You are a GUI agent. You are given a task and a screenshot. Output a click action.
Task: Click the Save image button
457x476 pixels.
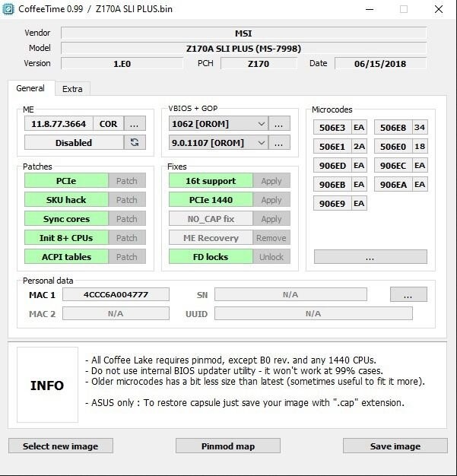(395, 446)
